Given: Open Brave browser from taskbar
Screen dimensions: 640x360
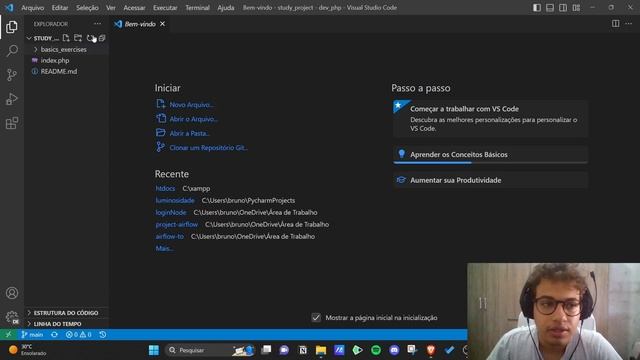Looking at the screenshot, I should pyautogui.click(x=431, y=350).
